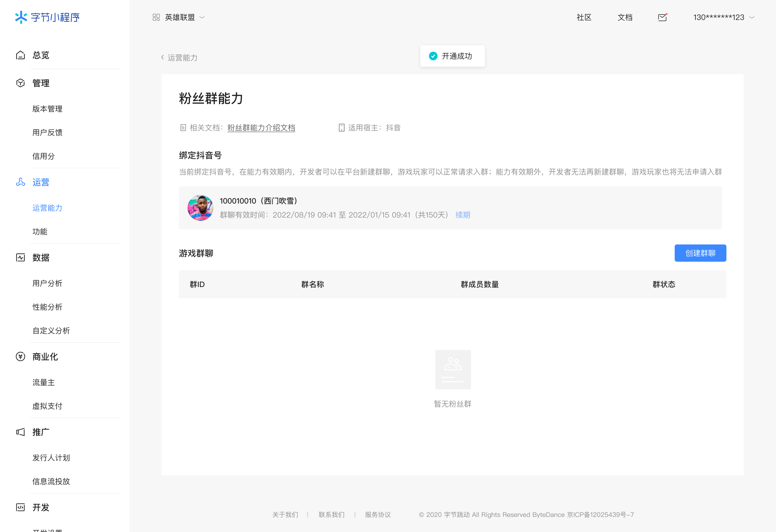Click the app grid icon beside 英雄联盟
Viewport: 776px width, 532px height.
tap(156, 17)
